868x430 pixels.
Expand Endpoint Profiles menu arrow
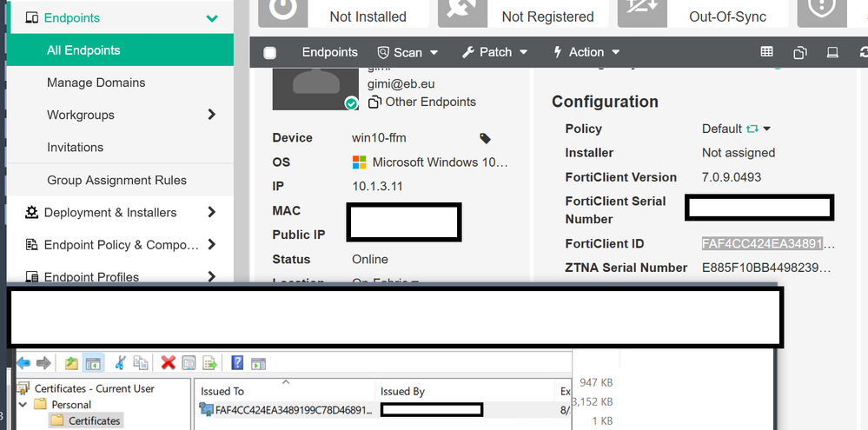[x=211, y=276]
